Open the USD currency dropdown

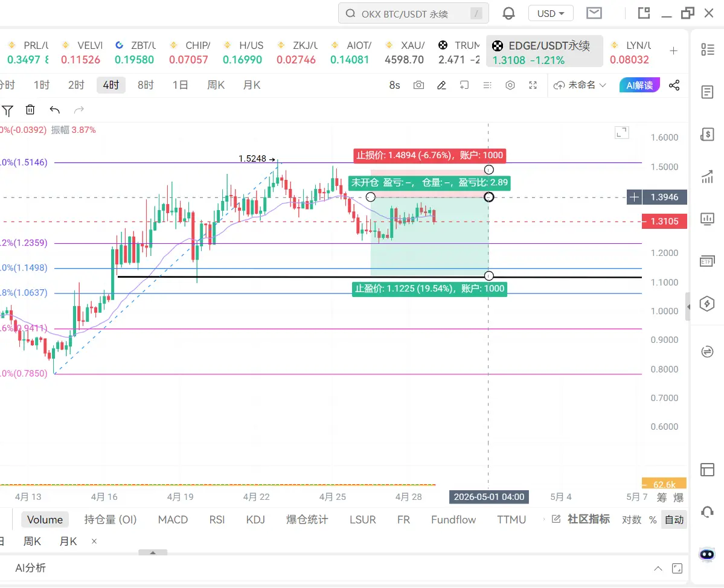click(550, 13)
